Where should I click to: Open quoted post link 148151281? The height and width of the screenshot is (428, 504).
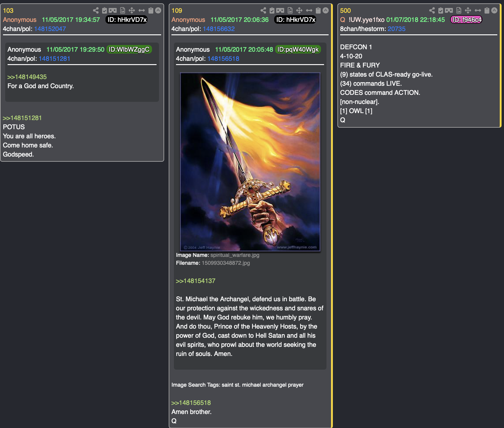(54, 59)
